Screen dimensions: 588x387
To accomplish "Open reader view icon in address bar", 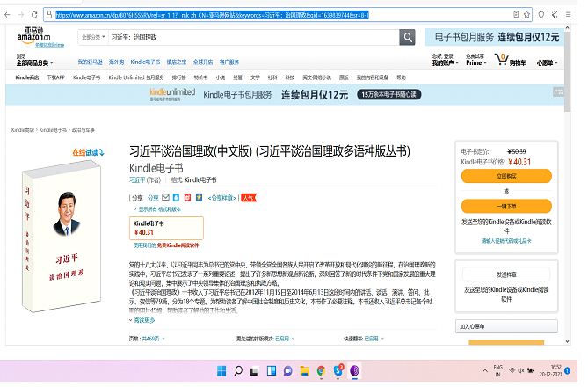I will click(x=517, y=15).
